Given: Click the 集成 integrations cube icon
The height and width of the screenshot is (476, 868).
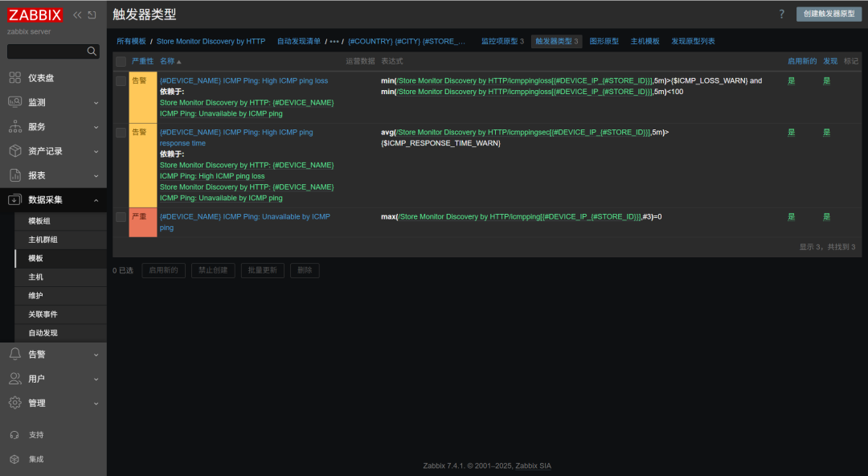Looking at the screenshot, I should point(15,459).
